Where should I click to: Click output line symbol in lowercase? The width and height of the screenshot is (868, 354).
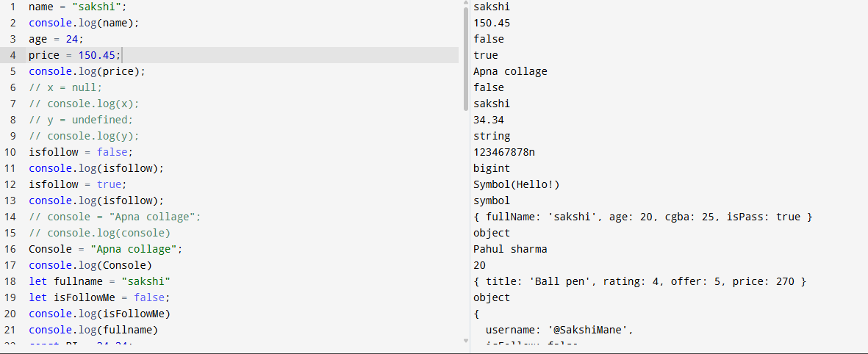click(492, 201)
